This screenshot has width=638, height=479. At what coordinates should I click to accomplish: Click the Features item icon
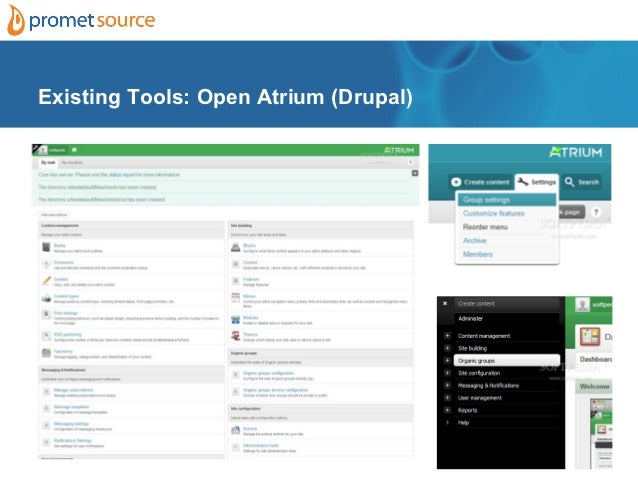coord(236,281)
